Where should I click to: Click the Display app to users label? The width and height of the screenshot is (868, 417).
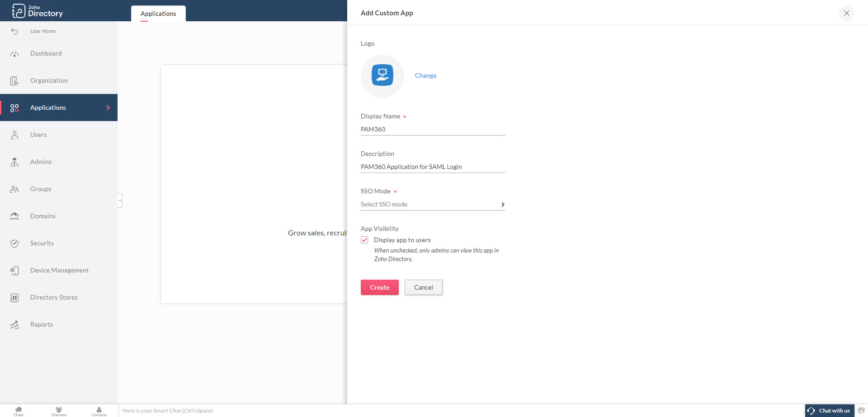click(x=402, y=240)
